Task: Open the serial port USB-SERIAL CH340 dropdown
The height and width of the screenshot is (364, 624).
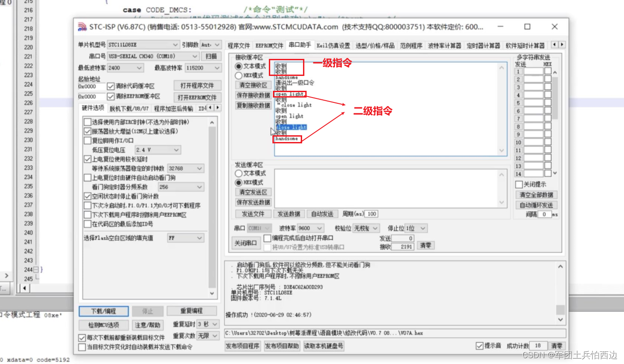Action: (153, 56)
